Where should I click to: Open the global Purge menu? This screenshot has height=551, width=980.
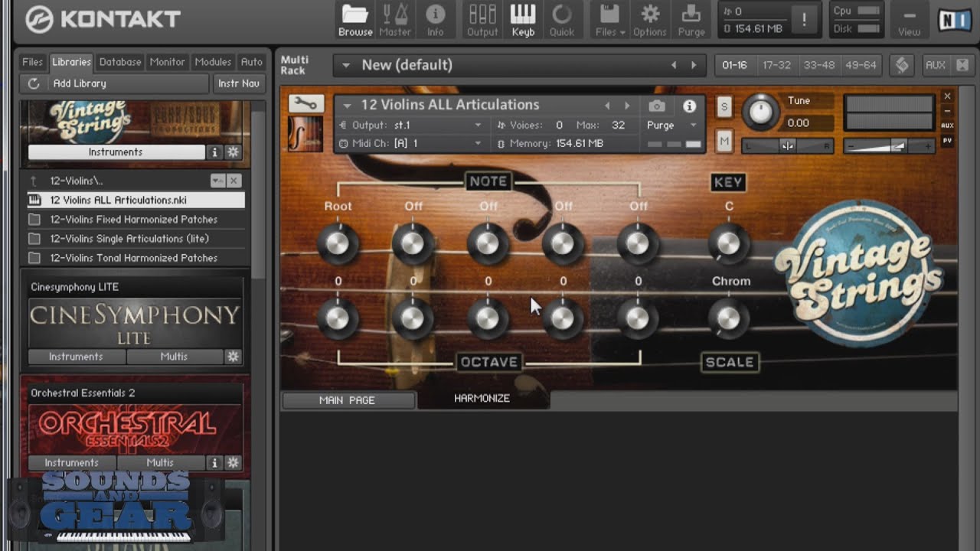click(691, 20)
